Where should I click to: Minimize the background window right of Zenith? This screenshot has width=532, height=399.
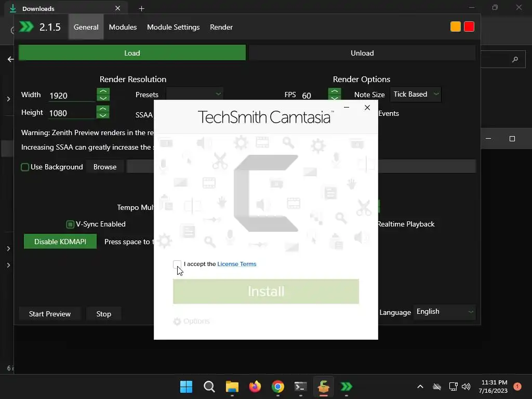pyautogui.click(x=488, y=138)
